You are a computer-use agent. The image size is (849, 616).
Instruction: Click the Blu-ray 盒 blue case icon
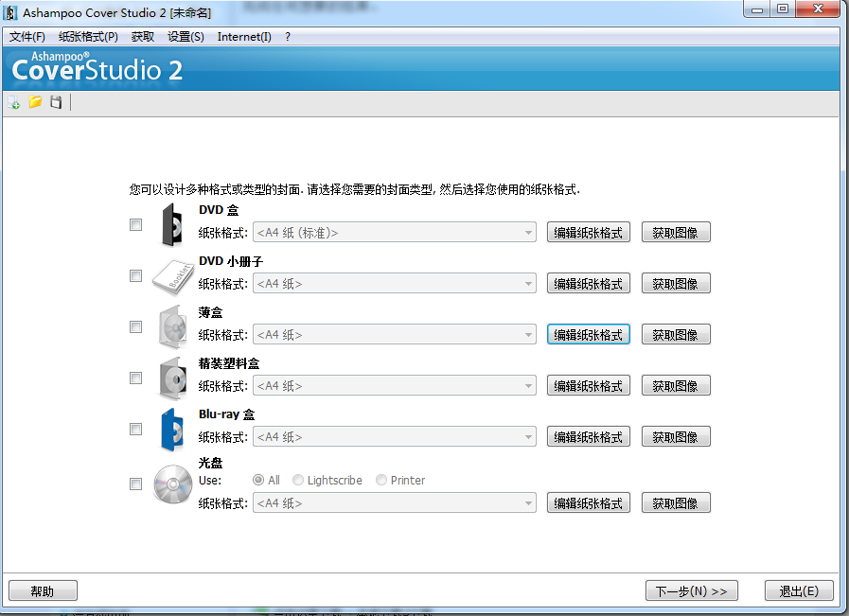coord(172,430)
